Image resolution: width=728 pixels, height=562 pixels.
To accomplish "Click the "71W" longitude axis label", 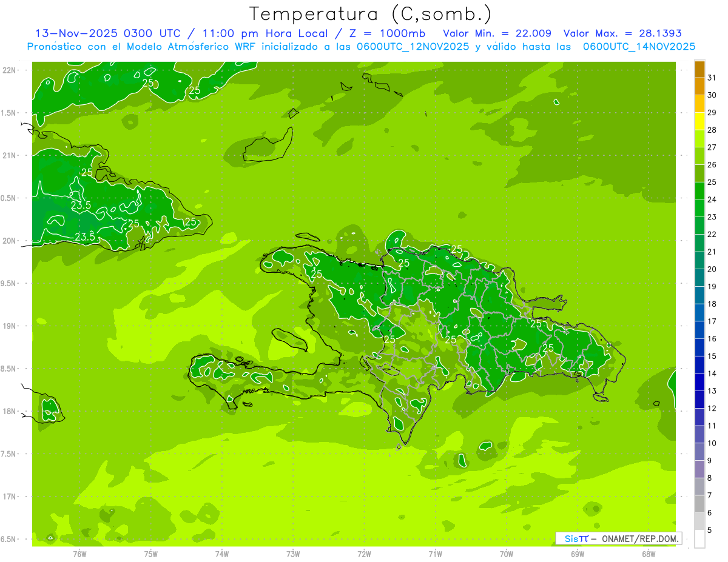I will (x=435, y=554).
